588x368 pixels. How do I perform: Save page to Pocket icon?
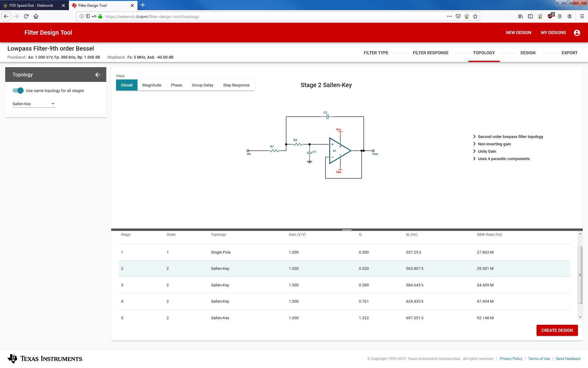(x=458, y=17)
